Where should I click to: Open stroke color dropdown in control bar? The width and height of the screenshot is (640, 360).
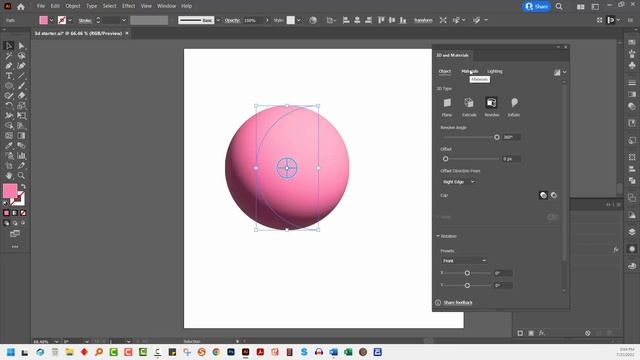click(70, 20)
